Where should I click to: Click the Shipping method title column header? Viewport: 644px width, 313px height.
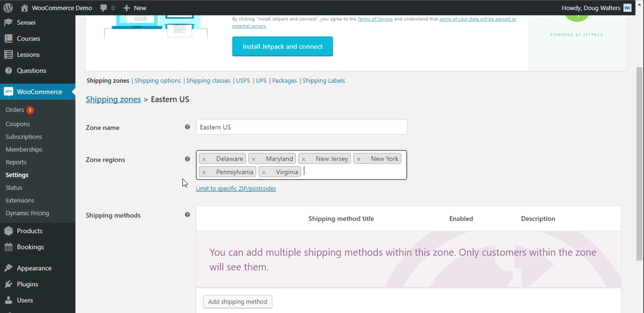coord(341,219)
